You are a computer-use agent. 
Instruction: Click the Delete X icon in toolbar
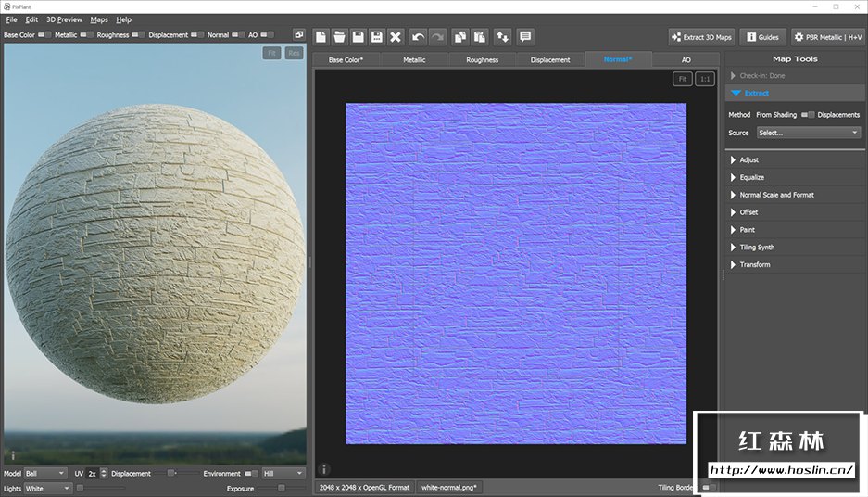click(396, 37)
